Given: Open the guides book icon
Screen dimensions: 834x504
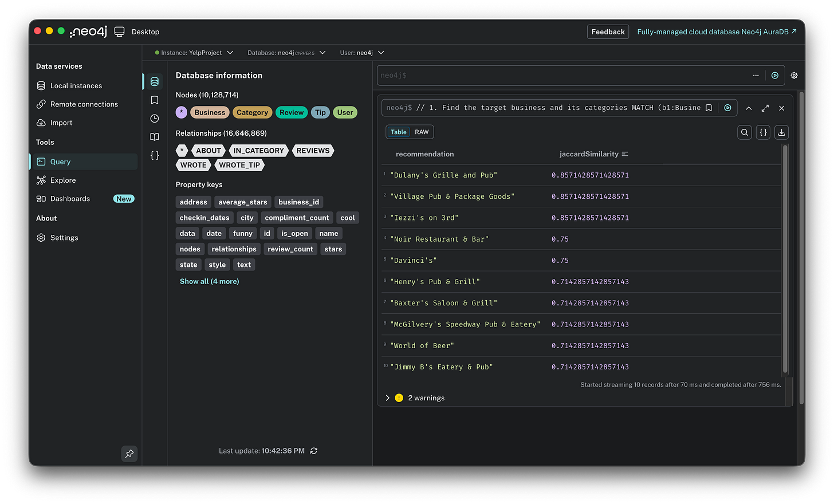Looking at the screenshot, I should pyautogui.click(x=155, y=137).
